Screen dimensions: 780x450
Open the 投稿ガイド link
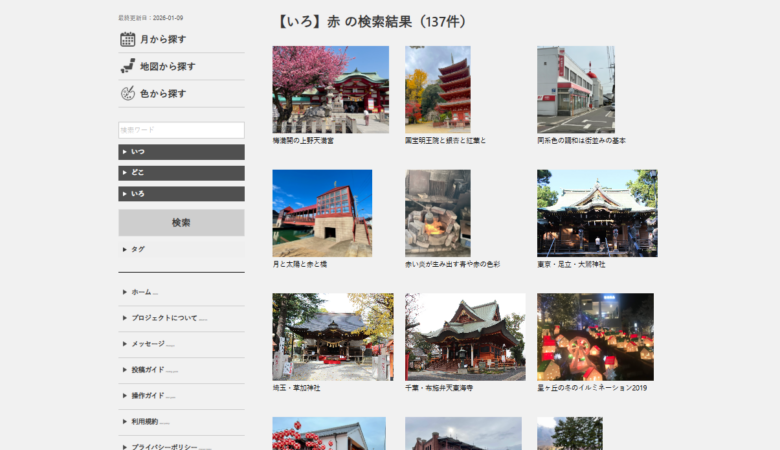pyautogui.click(x=154, y=370)
